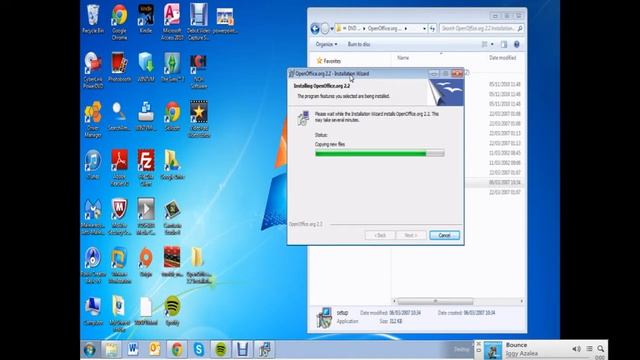Click volume icon in mini player
Image resolution: width=640 pixels, height=360 pixels.
tap(576, 349)
